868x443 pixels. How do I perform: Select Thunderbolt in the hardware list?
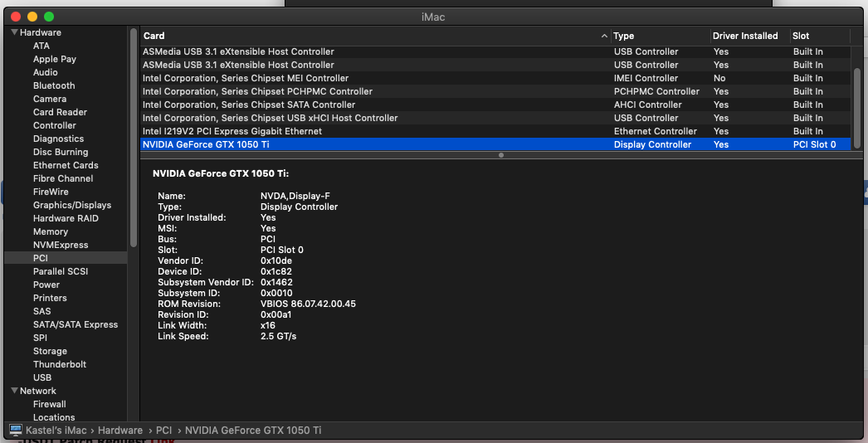tap(59, 364)
